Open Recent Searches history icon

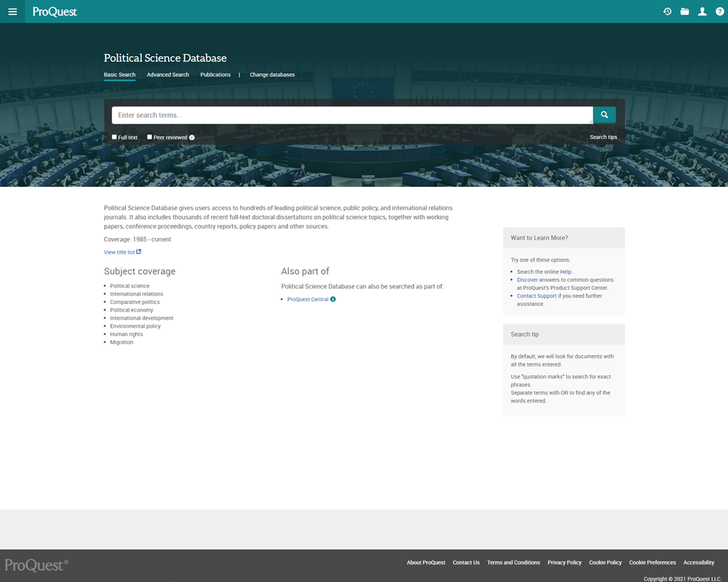tap(667, 12)
